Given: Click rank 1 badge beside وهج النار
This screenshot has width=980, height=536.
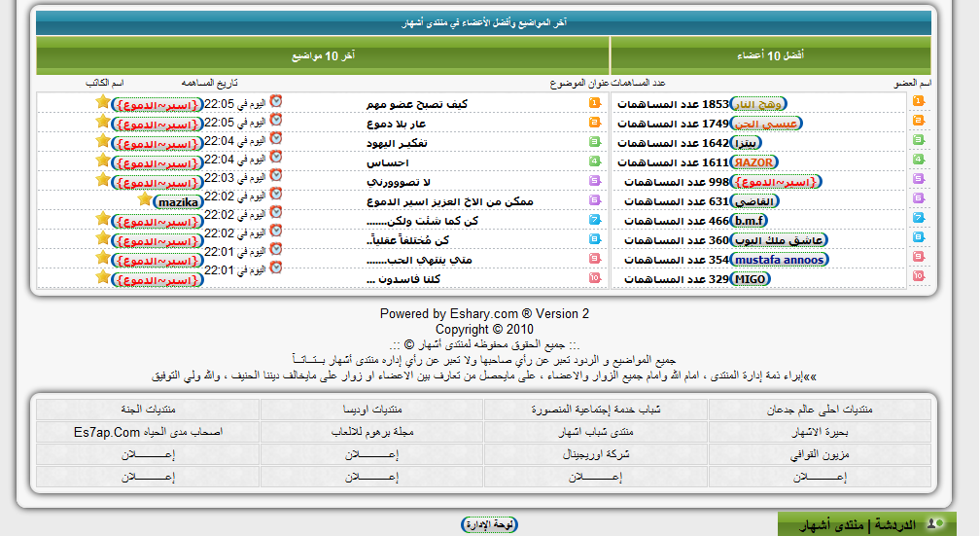Looking at the screenshot, I should tap(918, 101).
